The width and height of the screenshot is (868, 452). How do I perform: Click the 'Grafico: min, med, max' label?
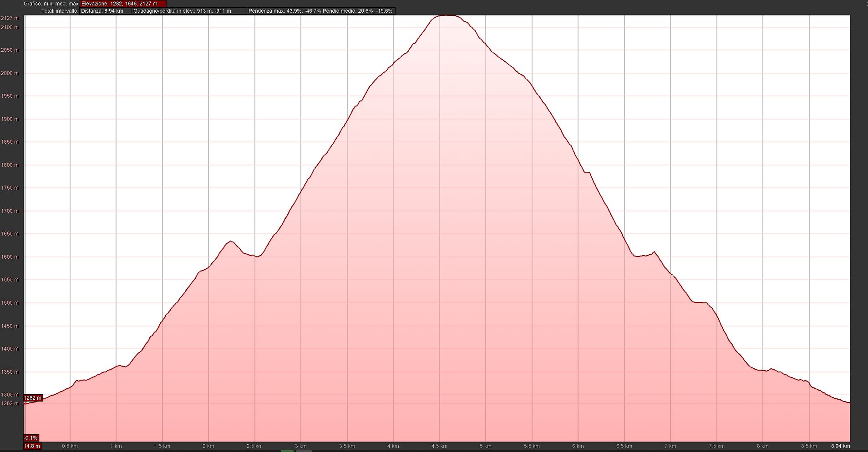point(51,4)
